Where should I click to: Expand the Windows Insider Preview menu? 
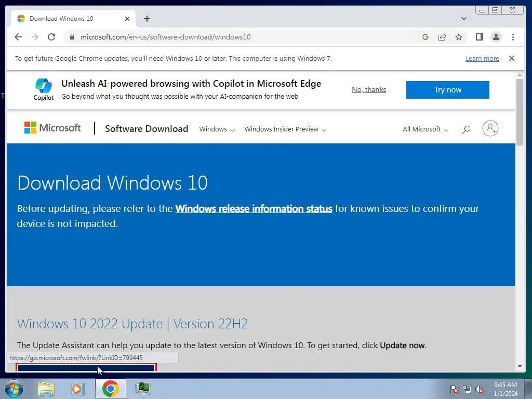[285, 129]
